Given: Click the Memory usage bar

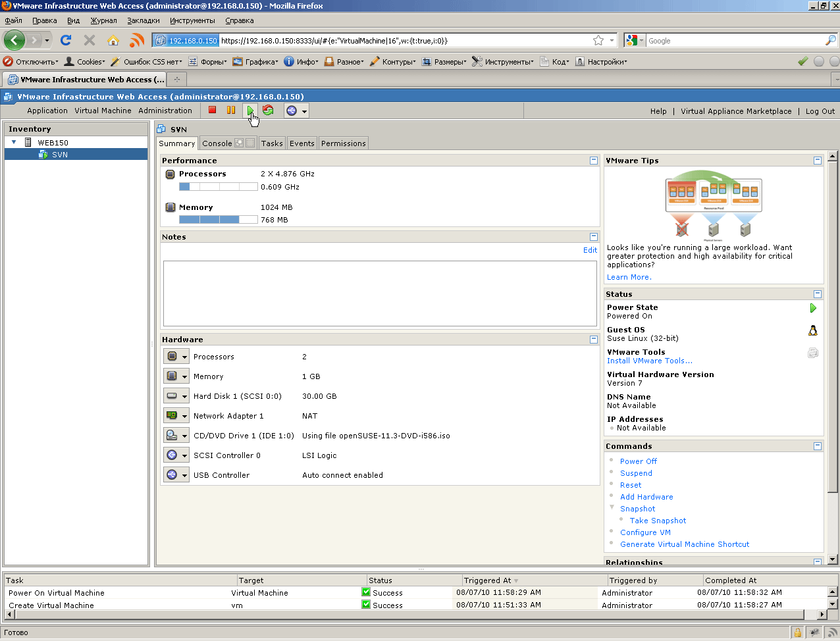Looking at the screenshot, I should [219, 220].
